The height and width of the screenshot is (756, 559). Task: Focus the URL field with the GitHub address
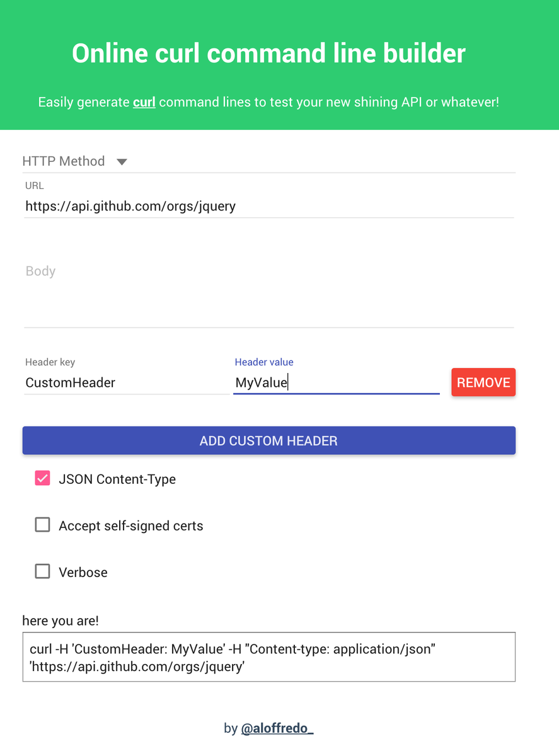click(x=268, y=206)
